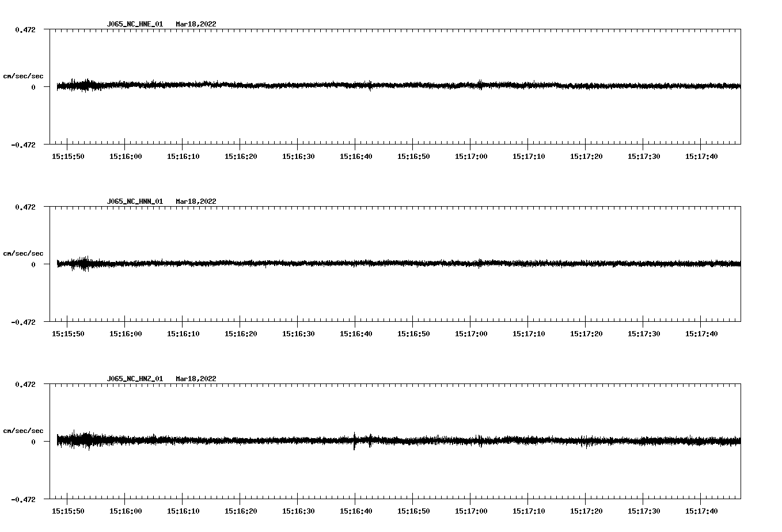The width and height of the screenshot is (782, 532).
Task: Click the 0.472 upper limit on HNN plot
Action: point(25,207)
